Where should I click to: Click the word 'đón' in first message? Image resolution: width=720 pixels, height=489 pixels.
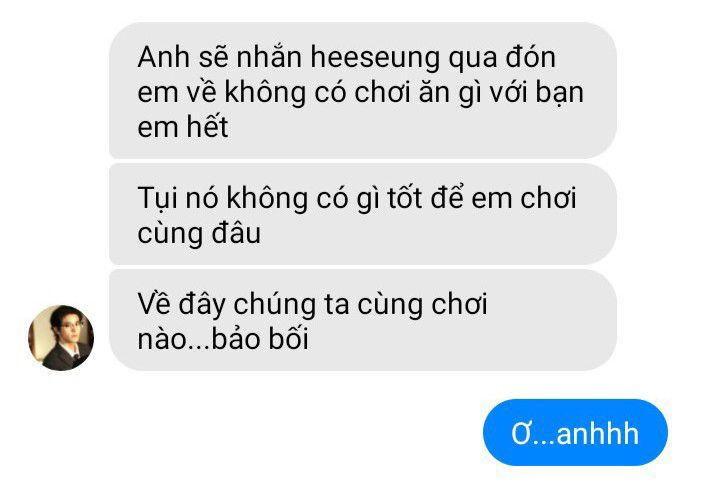click(531, 57)
